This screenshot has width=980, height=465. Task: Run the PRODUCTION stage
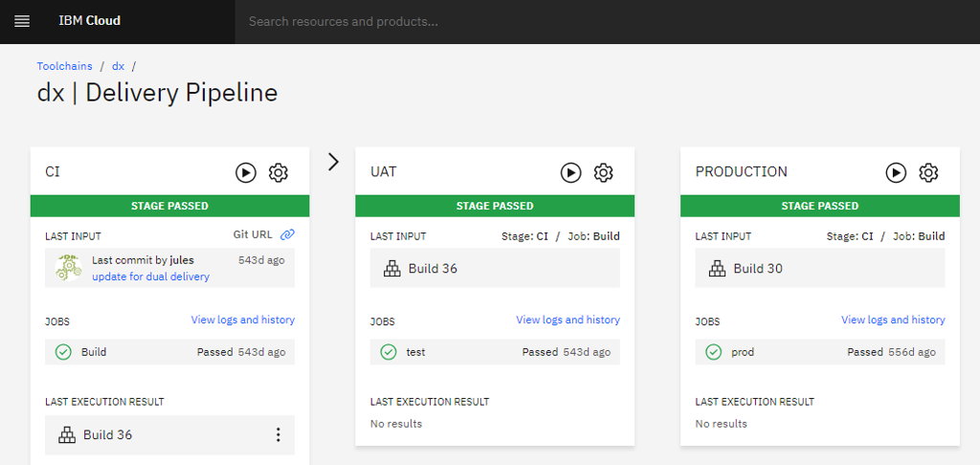[x=896, y=172]
